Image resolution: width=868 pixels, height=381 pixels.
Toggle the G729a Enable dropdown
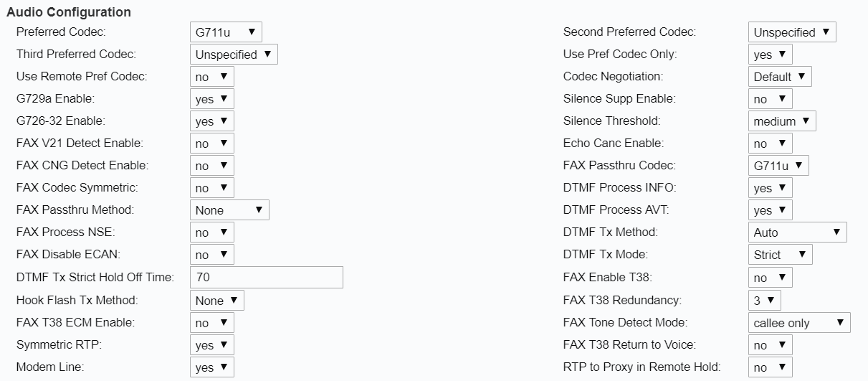[x=211, y=99]
